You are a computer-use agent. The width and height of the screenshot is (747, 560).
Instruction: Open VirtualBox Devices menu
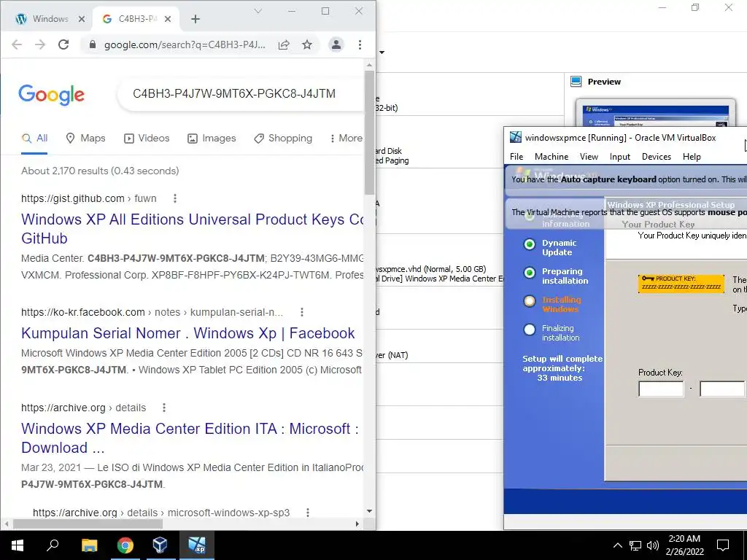coord(657,157)
